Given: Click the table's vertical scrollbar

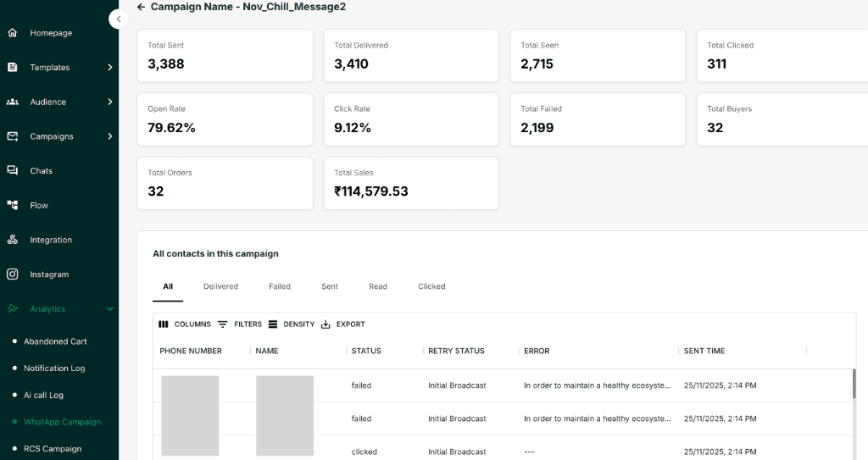Looking at the screenshot, I should tap(854, 384).
